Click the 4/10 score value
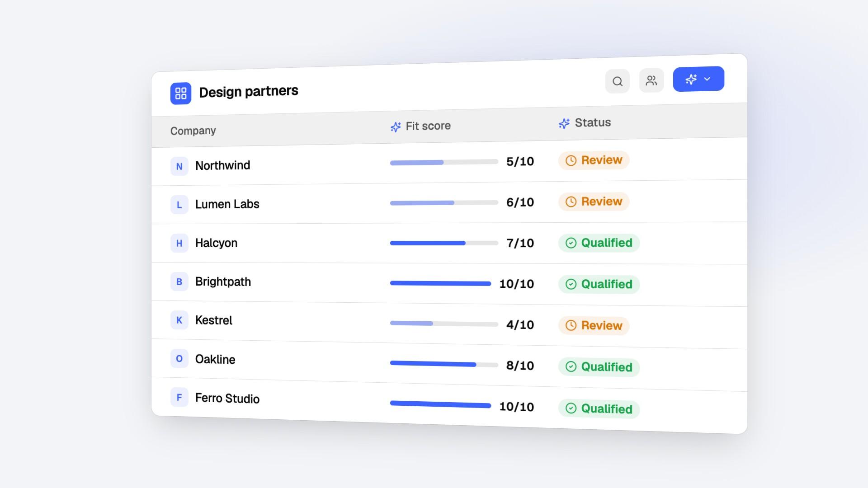This screenshot has width=868, height=488. click(x=520, y=325)
